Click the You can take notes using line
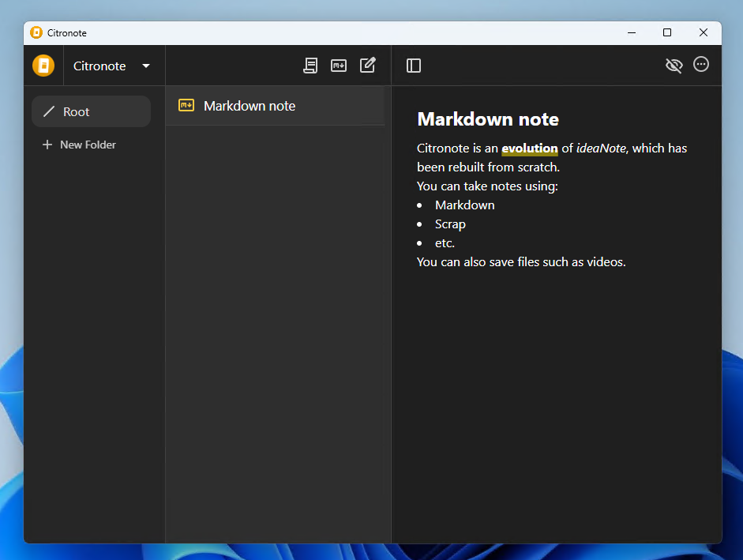 click(x=487, y=186)
